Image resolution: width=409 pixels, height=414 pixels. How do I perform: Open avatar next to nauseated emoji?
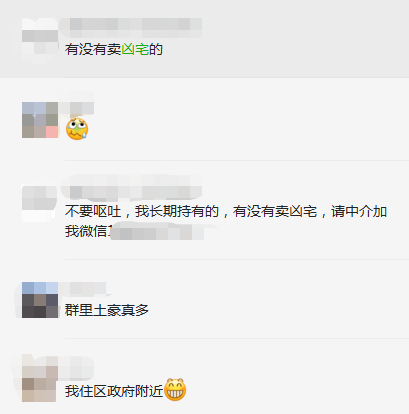click(x=40, y=120)
